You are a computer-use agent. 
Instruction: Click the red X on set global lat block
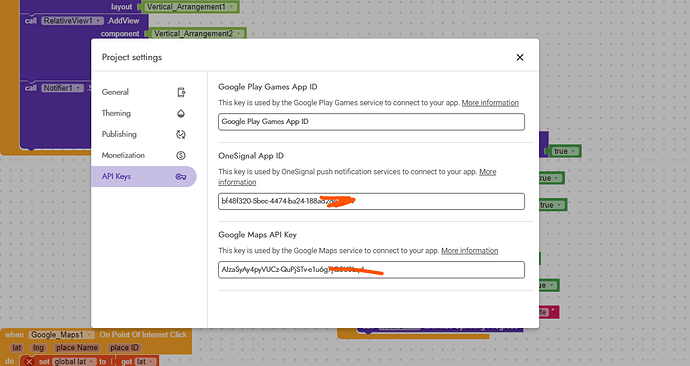(x=29, y=361)
